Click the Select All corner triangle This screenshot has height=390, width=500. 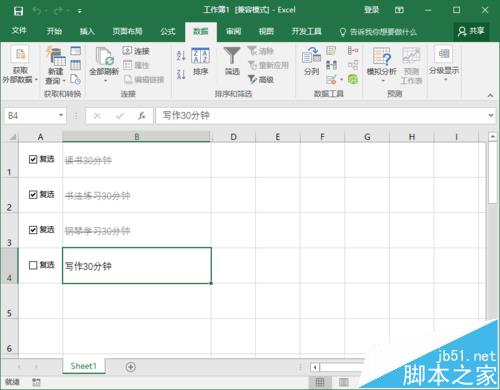click(x=13, y=137)
